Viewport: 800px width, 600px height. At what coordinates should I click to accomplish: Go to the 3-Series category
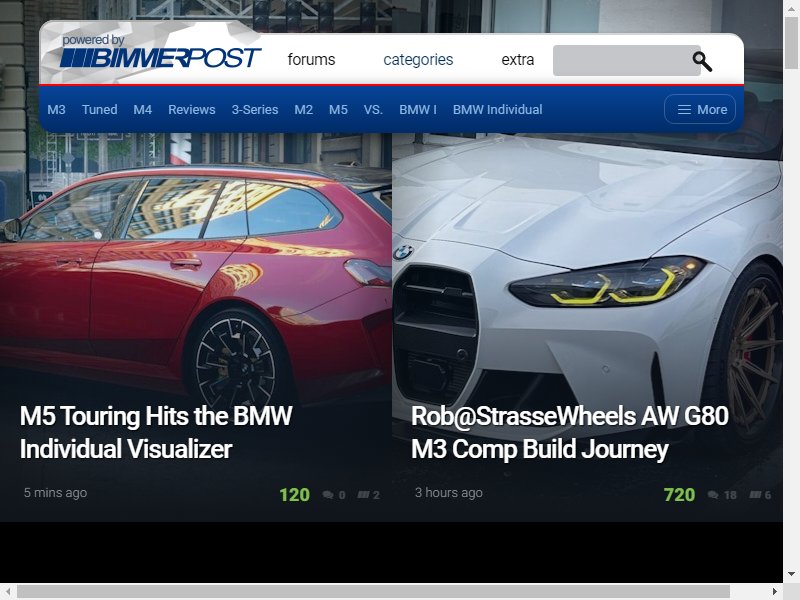[x=255, y=110]
